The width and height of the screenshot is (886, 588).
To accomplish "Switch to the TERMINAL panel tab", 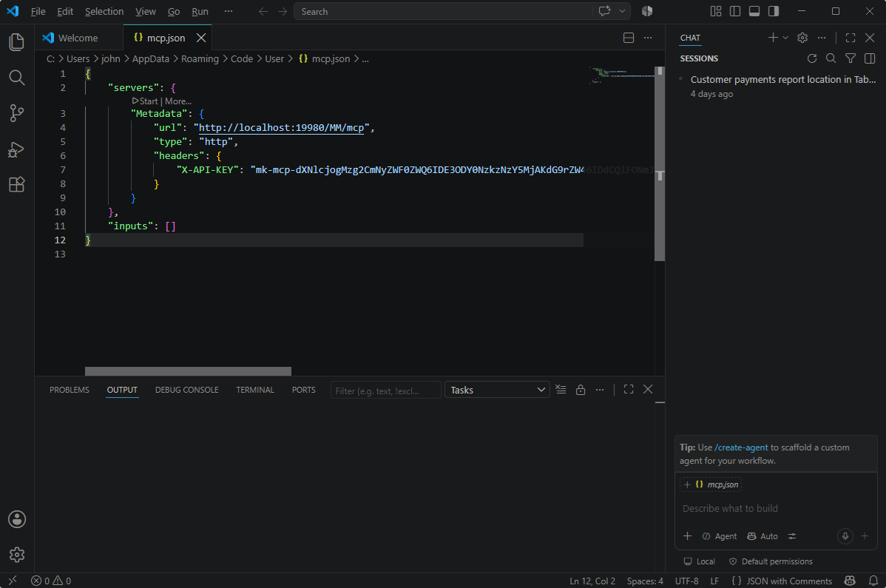I will (x=255, y=390).
